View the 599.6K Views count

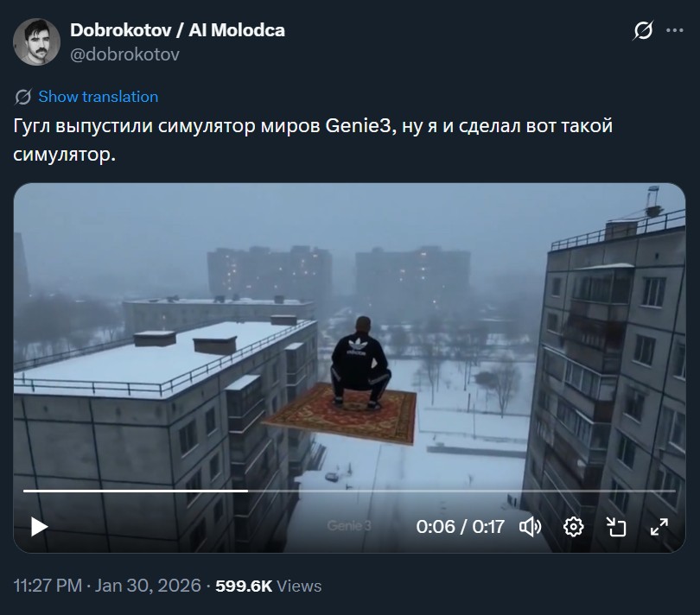coord(268,586)
